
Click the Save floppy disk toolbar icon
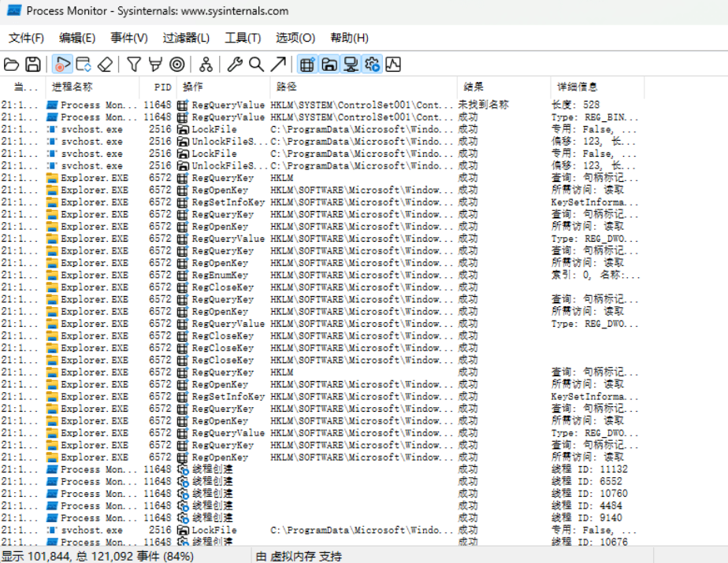(x=32, y=65)
